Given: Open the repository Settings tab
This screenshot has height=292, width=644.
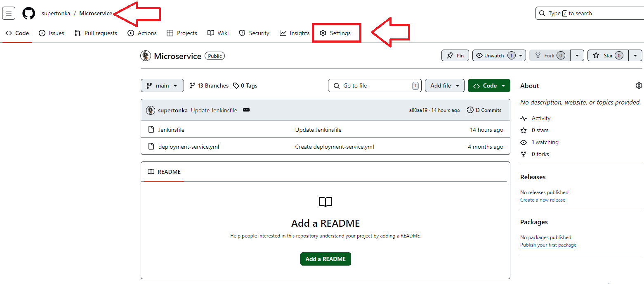Looking at the screenshot, I should 335,33.
